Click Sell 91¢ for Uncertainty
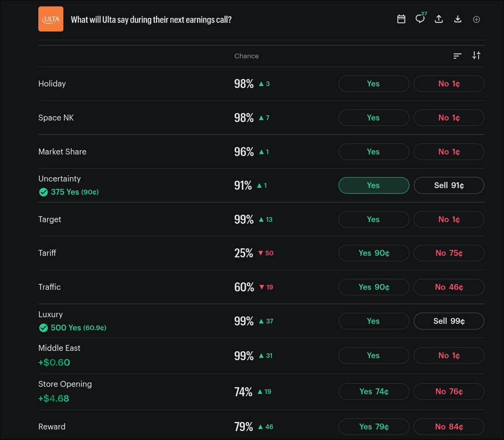 pyautogui.click(x=449, y=185)
